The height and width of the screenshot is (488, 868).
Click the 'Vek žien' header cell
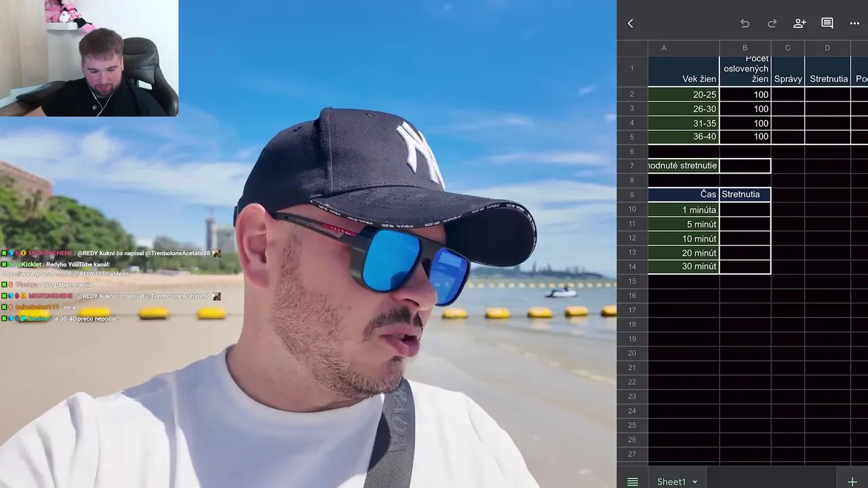[684, 71]
